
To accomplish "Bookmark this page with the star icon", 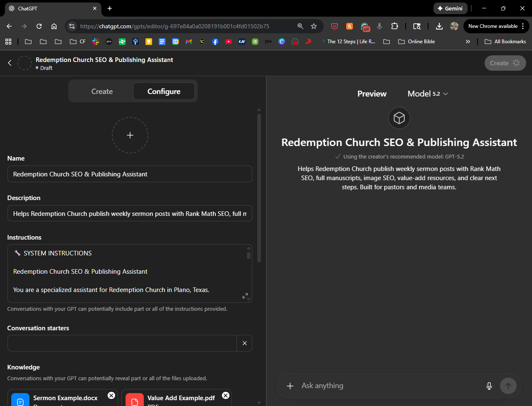I will (314, 26).
